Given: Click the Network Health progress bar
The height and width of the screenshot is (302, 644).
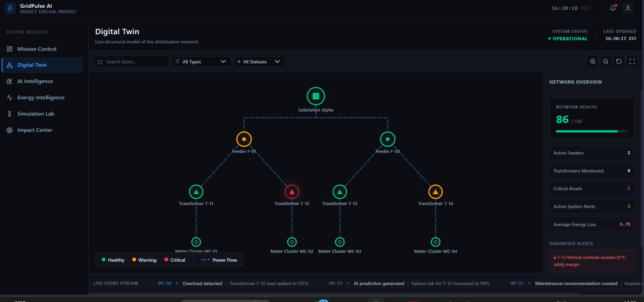Looking at the screenshot, I should click(x=592, y=131).
